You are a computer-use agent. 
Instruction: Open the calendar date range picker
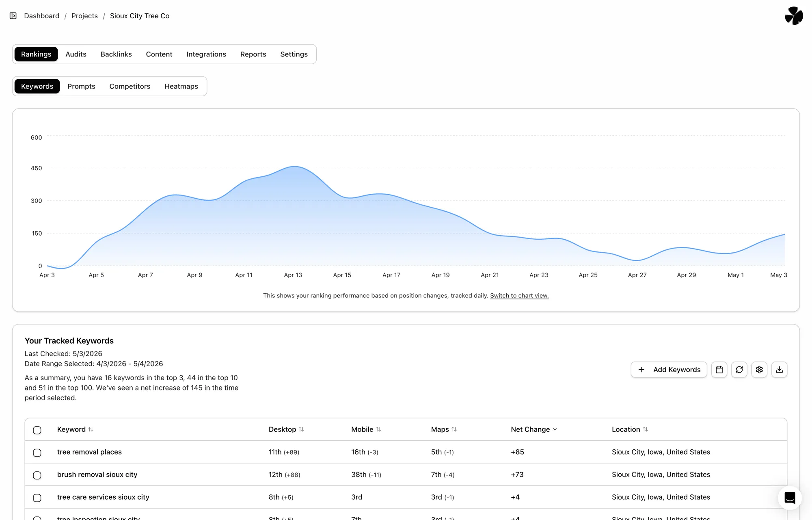pos(719,370)
